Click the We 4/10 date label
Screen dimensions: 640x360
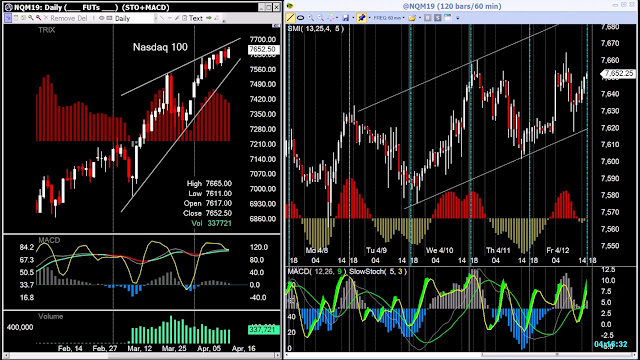coord(439,250)
